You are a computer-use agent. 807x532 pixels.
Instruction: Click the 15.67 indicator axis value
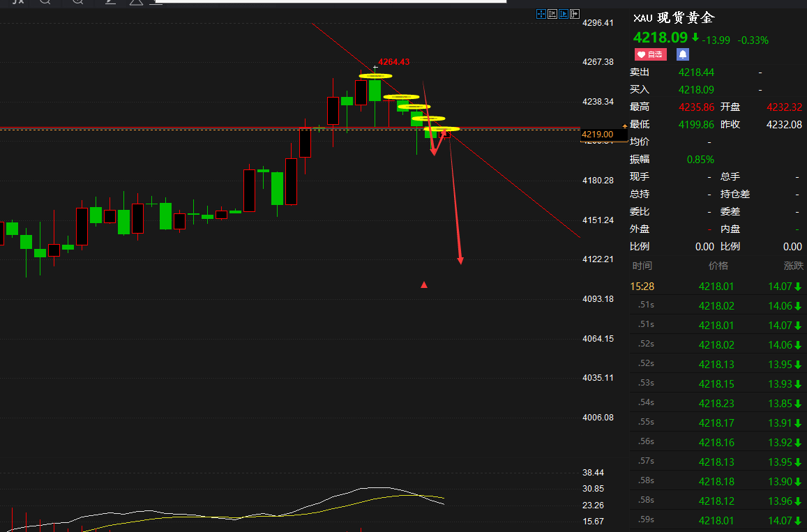(593, 522)
